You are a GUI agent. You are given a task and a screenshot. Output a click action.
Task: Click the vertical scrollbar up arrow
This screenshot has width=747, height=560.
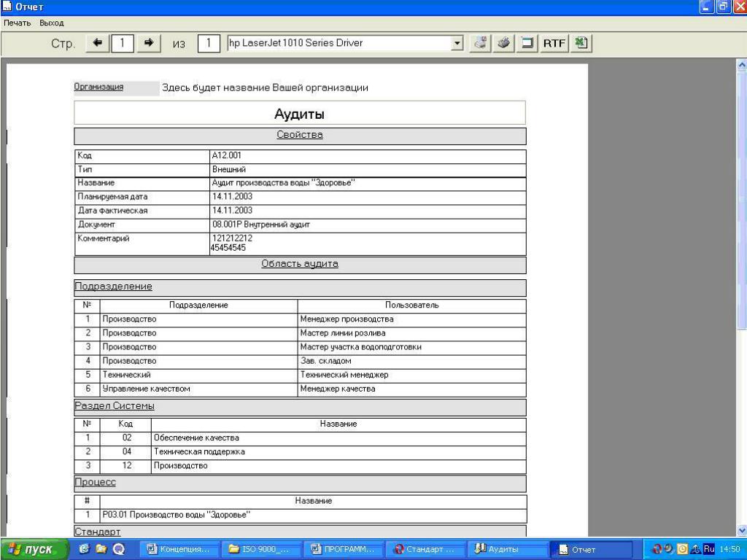pyautogui.click(x=742, y=64)
